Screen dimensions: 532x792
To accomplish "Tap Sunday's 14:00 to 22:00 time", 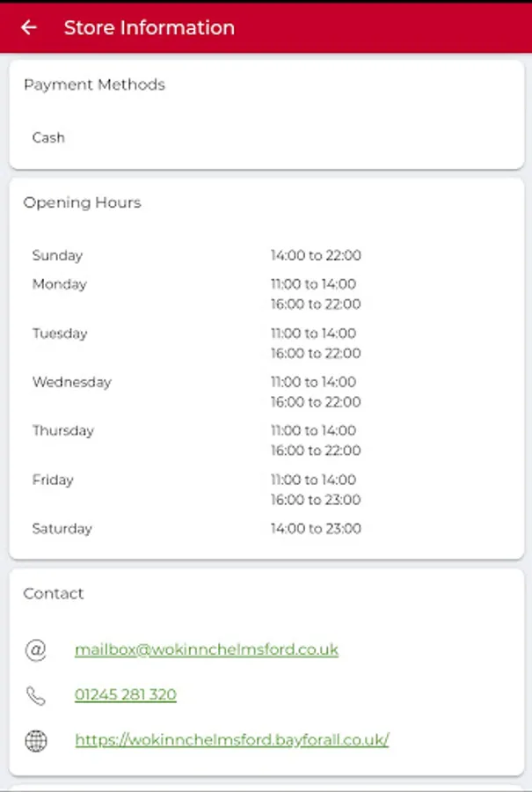I will click(316, 256).
